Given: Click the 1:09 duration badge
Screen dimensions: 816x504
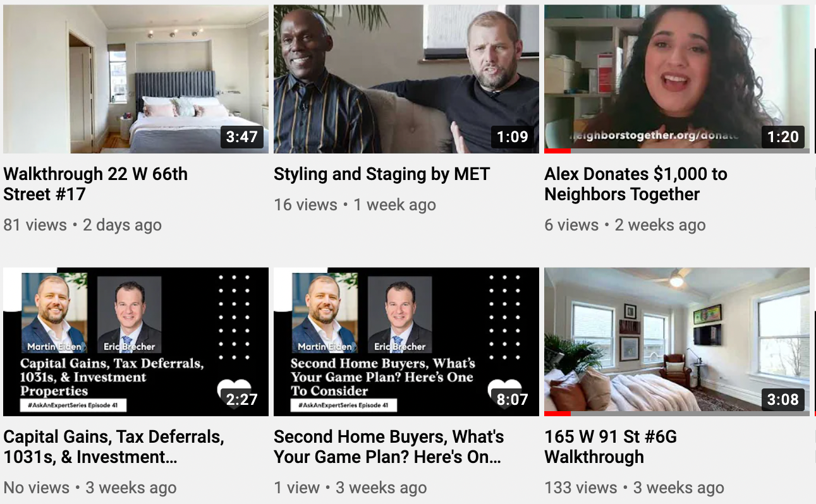Looking at the screenshot, I should pos(512,136).
